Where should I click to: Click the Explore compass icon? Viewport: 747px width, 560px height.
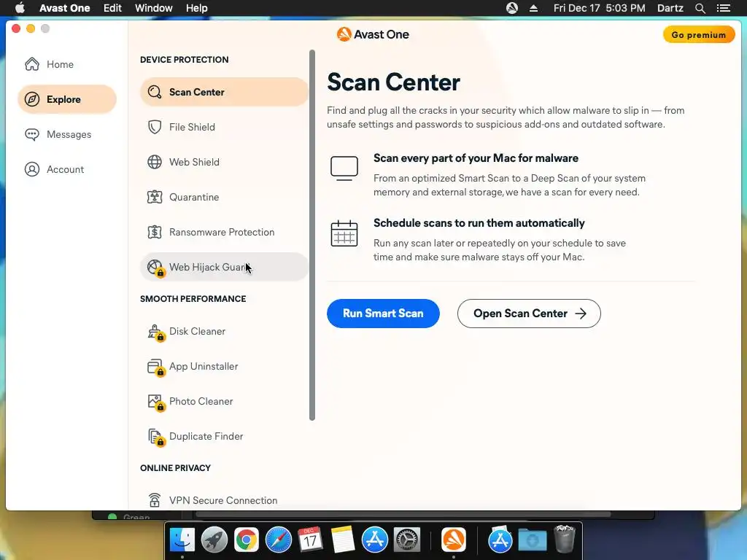click(32, 99)
